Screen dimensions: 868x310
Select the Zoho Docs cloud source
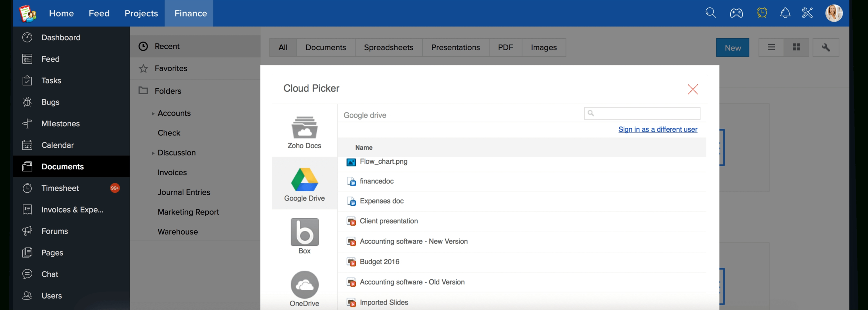click(304, 132)
